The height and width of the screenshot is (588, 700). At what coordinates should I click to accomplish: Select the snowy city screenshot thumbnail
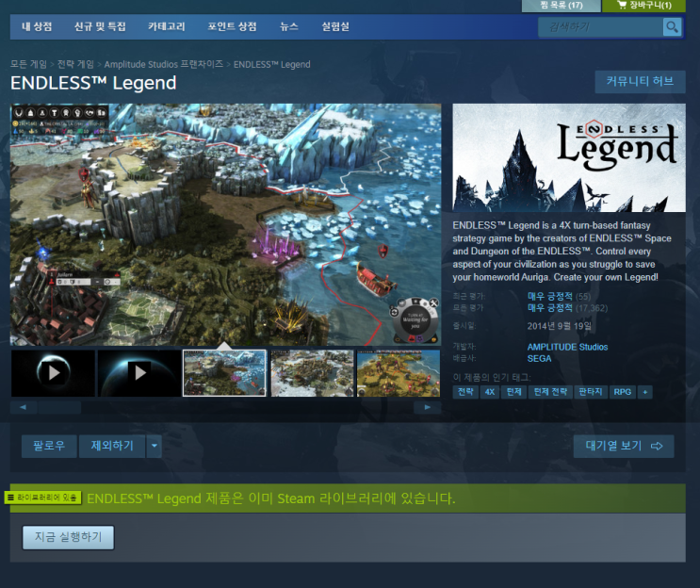(x=312, y=373)
